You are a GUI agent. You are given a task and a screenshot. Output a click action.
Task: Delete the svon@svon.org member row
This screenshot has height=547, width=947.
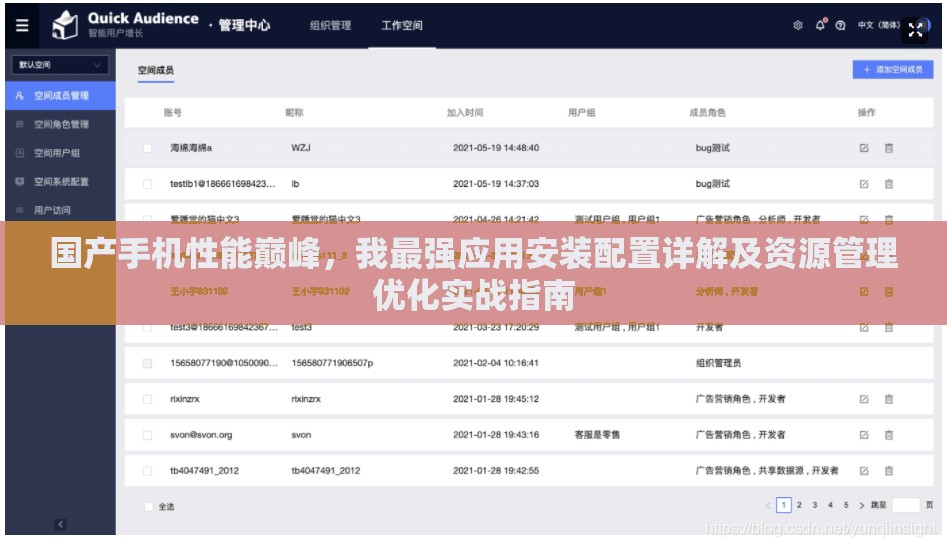click(888, 435)
